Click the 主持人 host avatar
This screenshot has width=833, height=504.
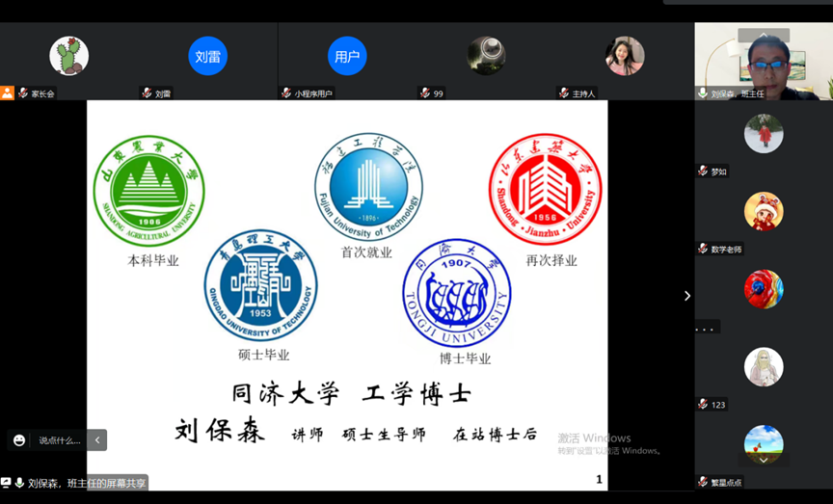[625, 56]
